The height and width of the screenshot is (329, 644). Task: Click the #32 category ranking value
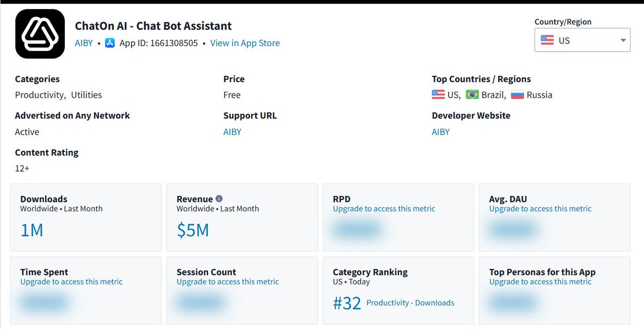[x=347, y=303]
